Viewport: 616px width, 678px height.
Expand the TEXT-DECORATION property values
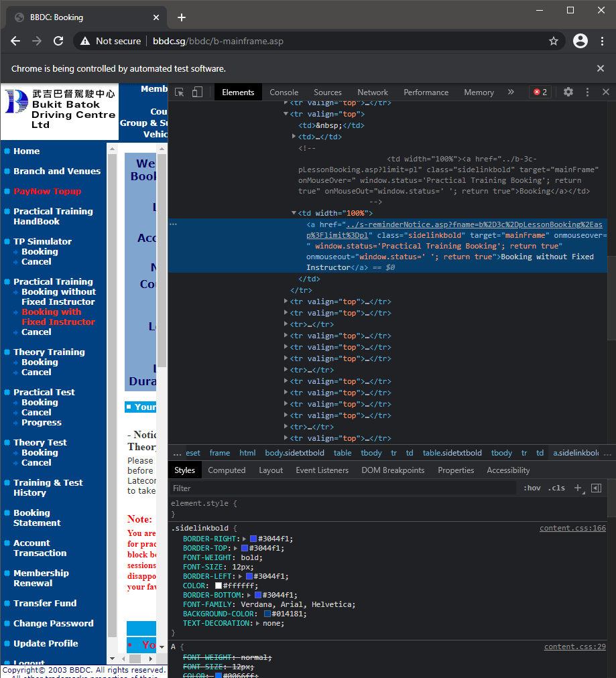(259, 623)
